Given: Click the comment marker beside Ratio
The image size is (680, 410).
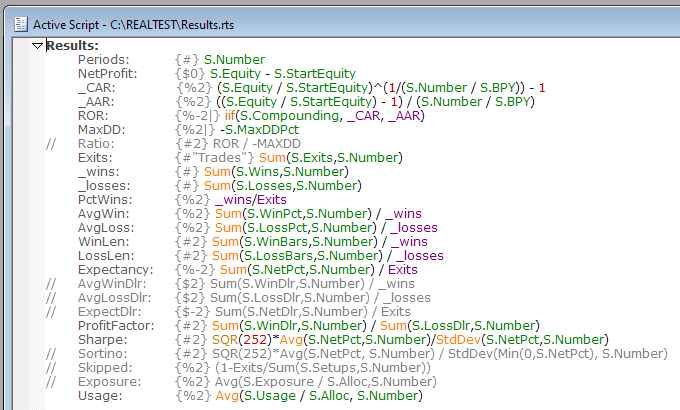Looking at the screenshot, I should click(x=50, y=144).
